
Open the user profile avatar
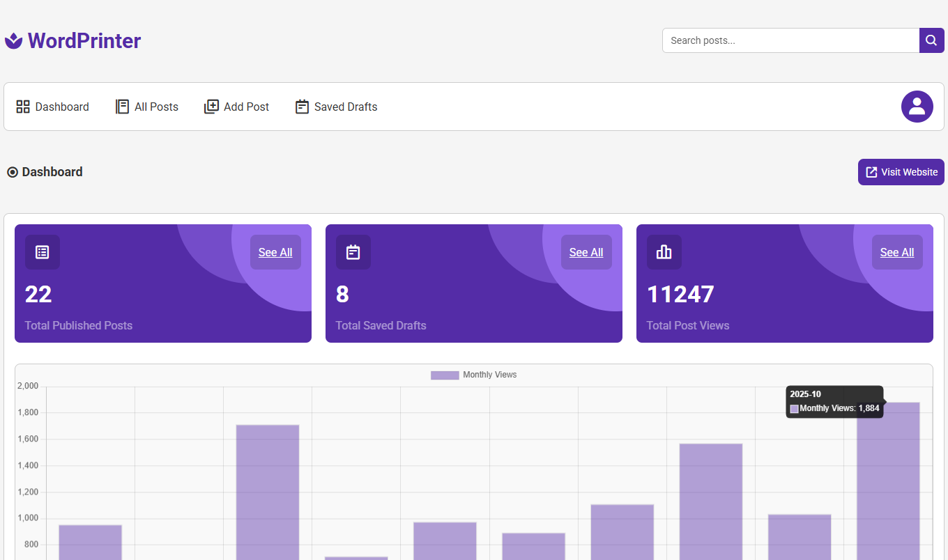pyautogui.click(x=917, y=107)
